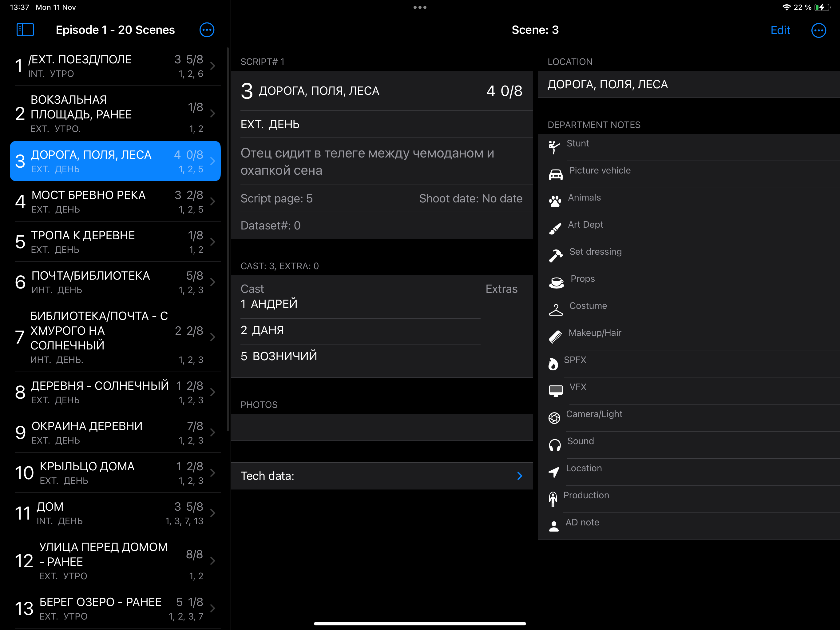The height and width of the screenshot is (630, 840).
Task: Open scene 4 МОСТ БРЕВНО РЕКА chevron
Action: tap(213, 201)
